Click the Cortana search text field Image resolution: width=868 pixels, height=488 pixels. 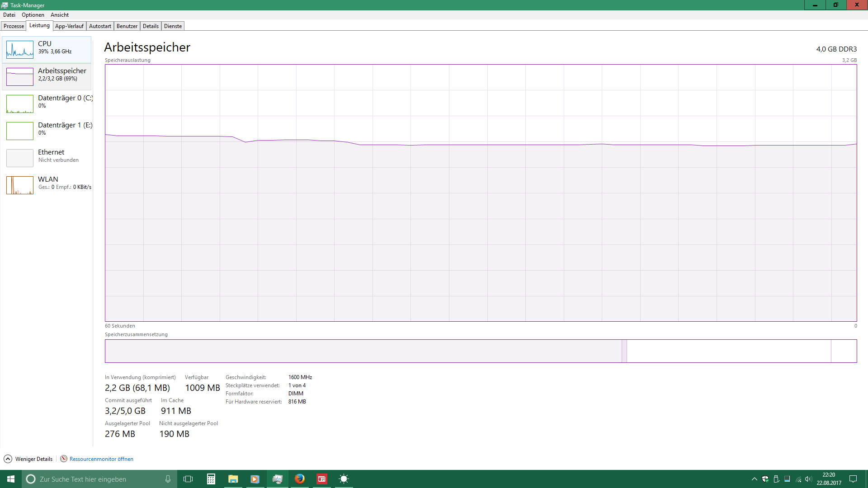pyautogui.click(x=99, y=479)
